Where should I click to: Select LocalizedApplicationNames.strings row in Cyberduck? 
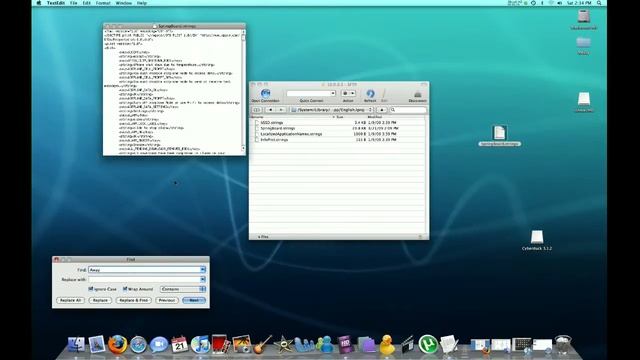pos(338,134)
